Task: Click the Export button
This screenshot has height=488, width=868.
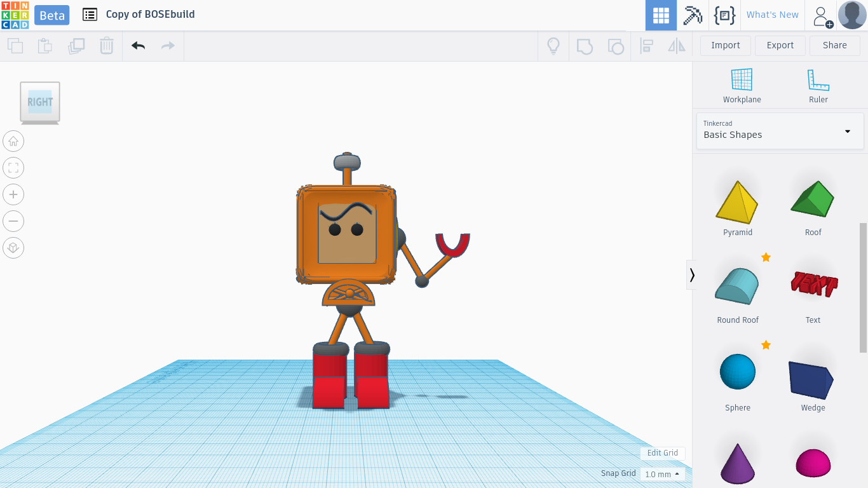Action: point(780,45)
